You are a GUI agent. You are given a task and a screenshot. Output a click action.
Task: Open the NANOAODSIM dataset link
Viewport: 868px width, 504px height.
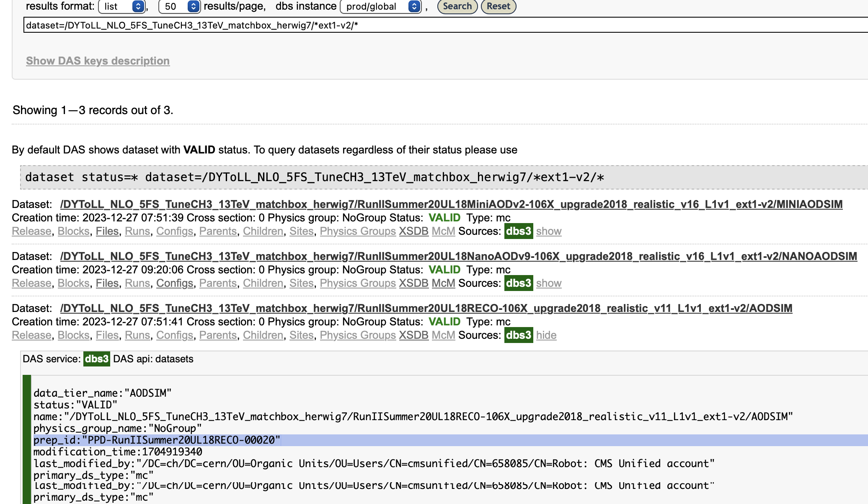(x=458, y=256)
